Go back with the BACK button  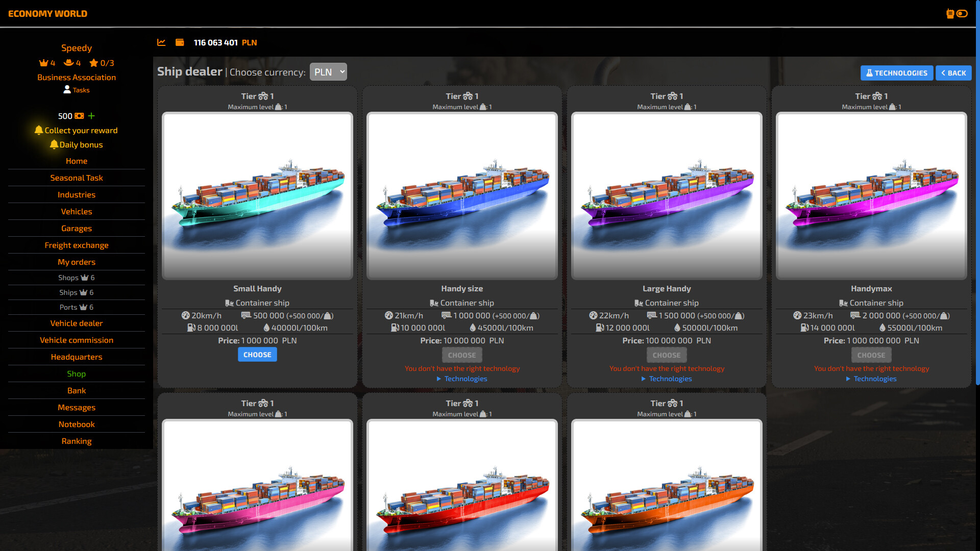(x=953, y=73)
